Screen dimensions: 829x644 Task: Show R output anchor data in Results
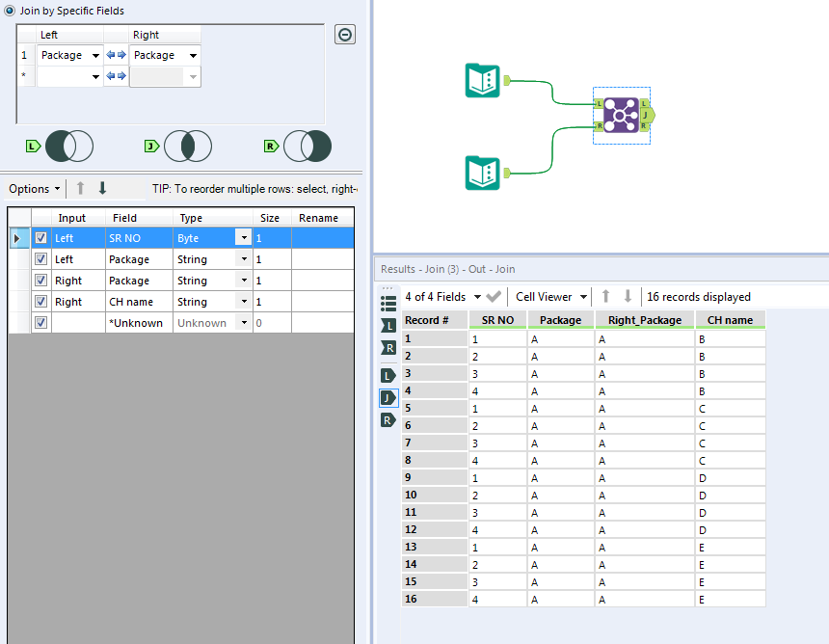(388, 420)
